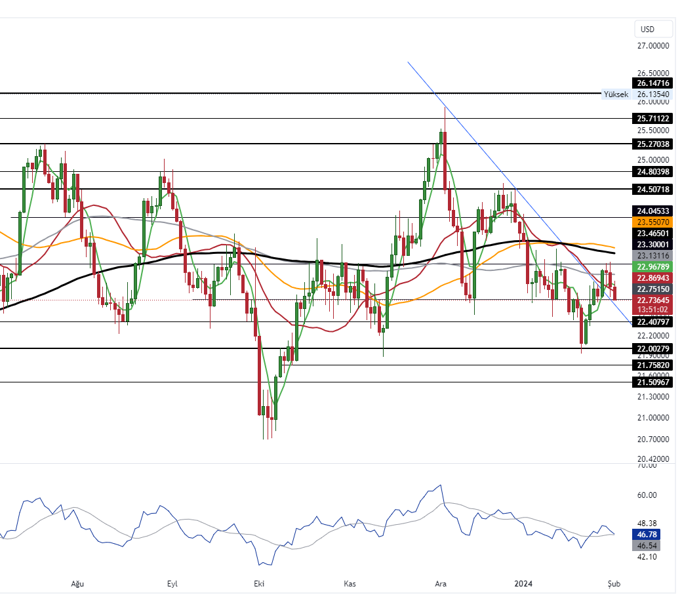The height and width of the screenshot is (616, 682).
Task: Click the 25.71122 horizontal level label
Action: point(652,119)
